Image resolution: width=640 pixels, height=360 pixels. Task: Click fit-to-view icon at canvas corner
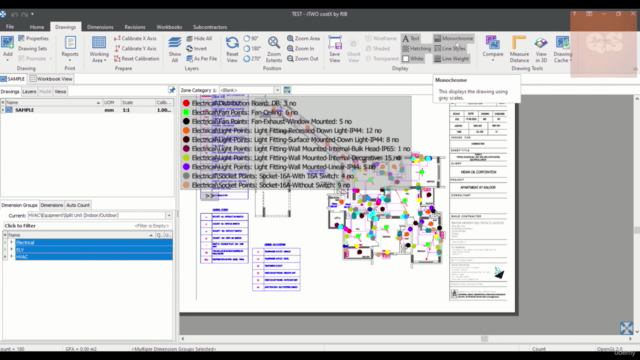coord(627,328)
